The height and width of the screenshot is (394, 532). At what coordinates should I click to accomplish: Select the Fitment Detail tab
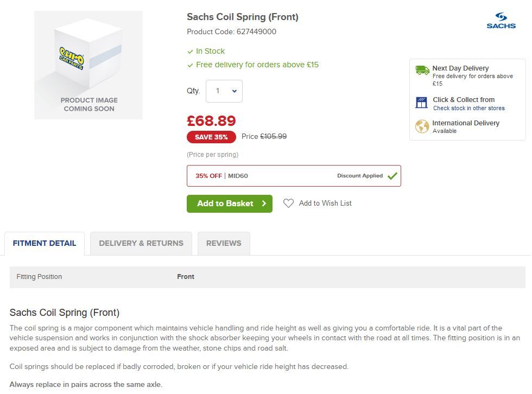click(x=45, y=243)
